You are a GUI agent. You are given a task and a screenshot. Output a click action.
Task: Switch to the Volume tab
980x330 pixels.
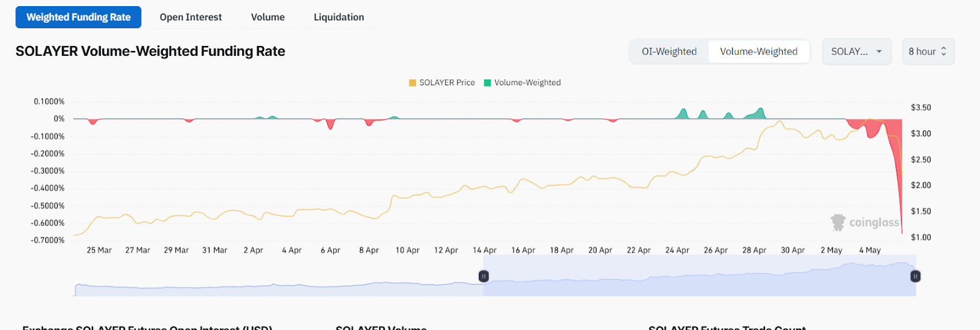coord(268,17)
